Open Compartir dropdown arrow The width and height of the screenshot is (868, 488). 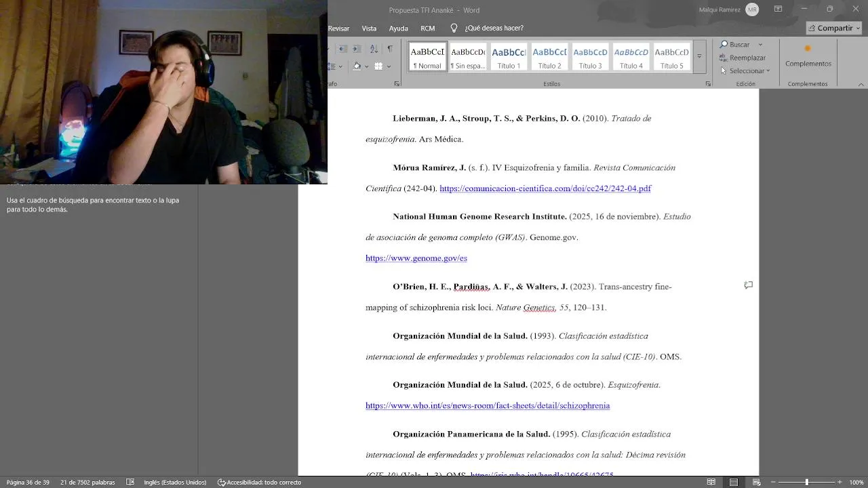tap(858, 28)
